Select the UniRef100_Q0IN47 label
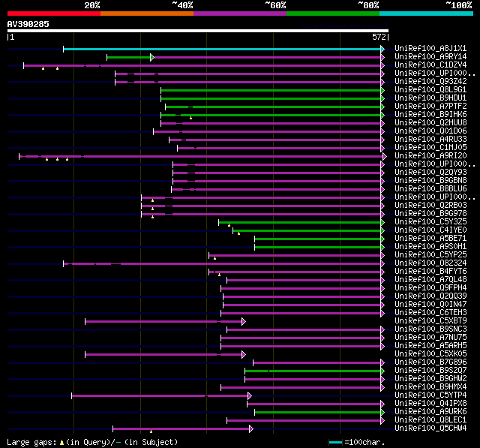The width and height of the screenshot is (480, 448). [x=430, y=305]
